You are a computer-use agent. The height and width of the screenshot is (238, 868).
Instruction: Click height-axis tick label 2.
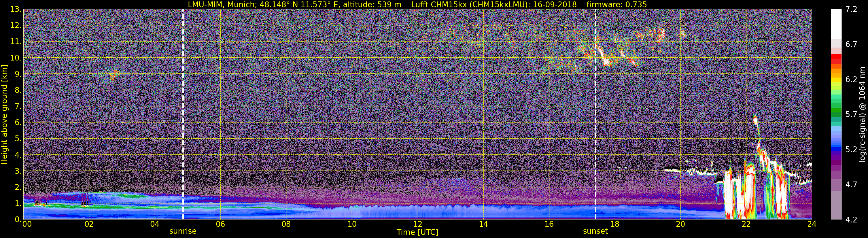pyautogui.click(x=18, y=188)
